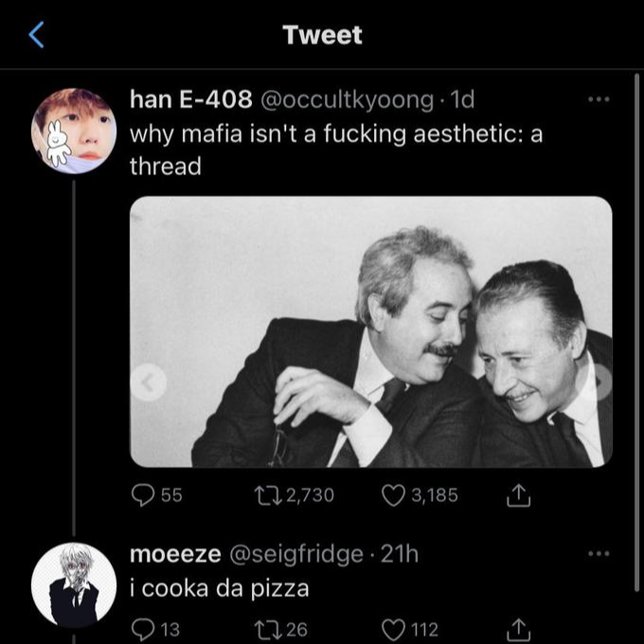644x644 pixels.
Task: Like moeeze's tweet with 112 likes
Action: (x=393, y=627)
